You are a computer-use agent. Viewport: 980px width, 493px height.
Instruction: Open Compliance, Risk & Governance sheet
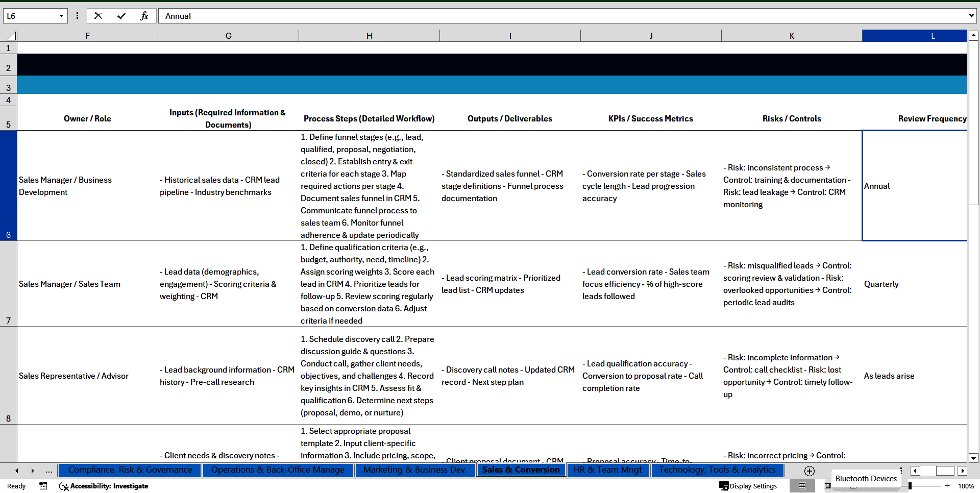click(x=130, y=470)
